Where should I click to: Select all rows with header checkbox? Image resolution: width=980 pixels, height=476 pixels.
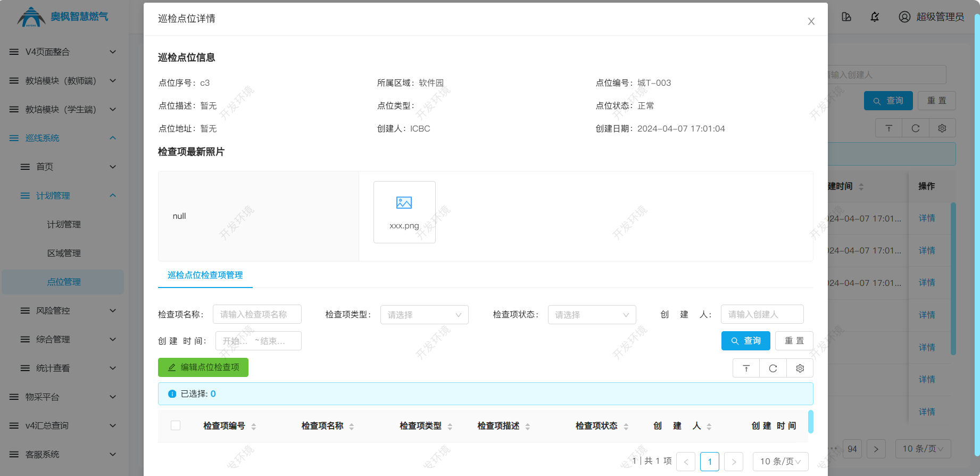(176, 425)
